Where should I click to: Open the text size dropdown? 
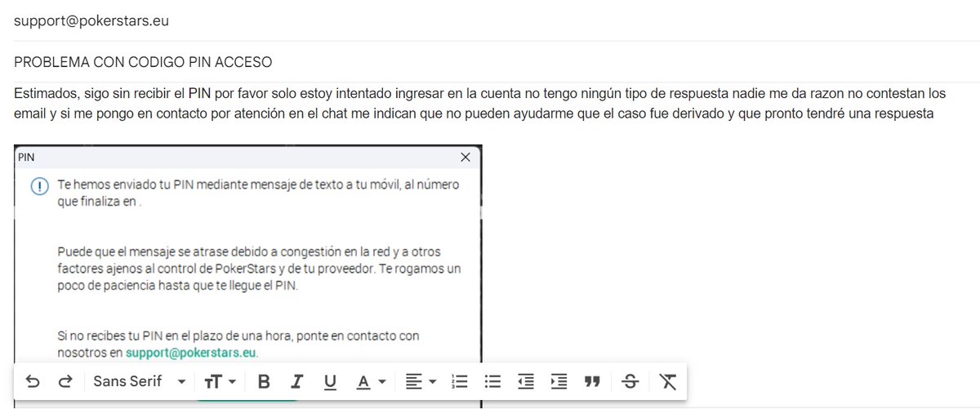pos(220,381)
